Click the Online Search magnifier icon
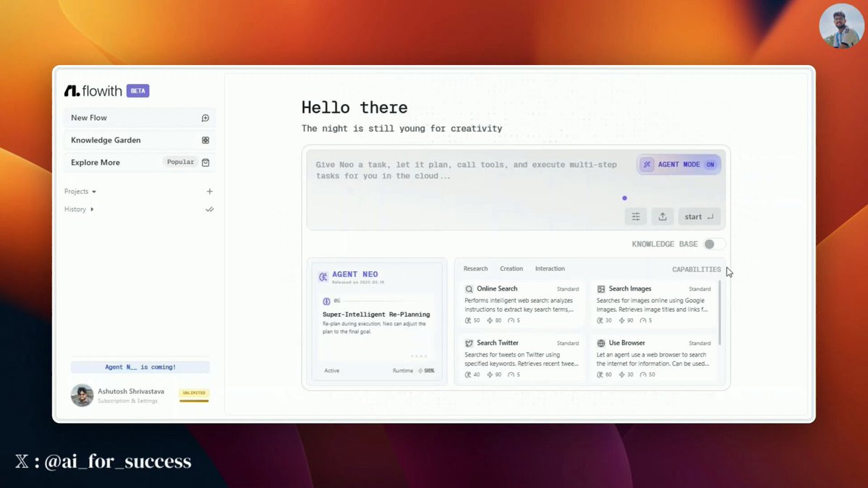 click(x=469, y=289)
